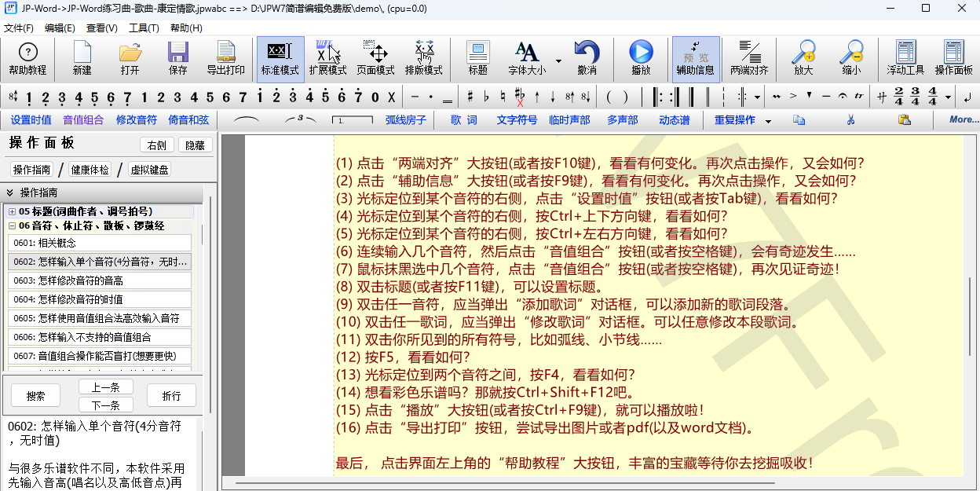Zoom in with the 放大 magnifier icon
The width and height of the screenshot is (980, 491).
(803, 58)
